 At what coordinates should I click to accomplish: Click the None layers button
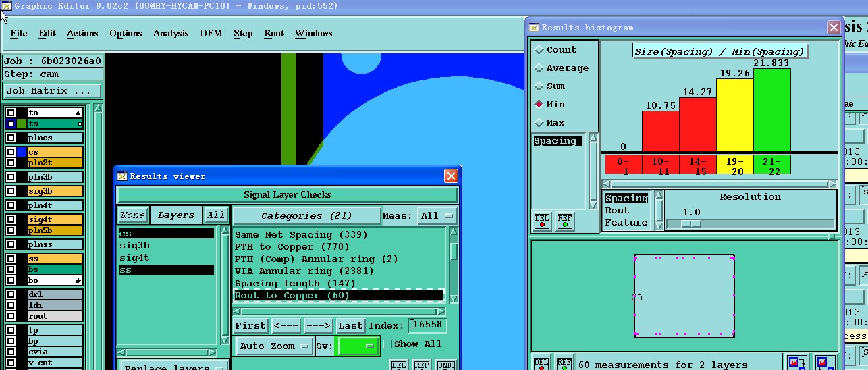click(133, 215)
